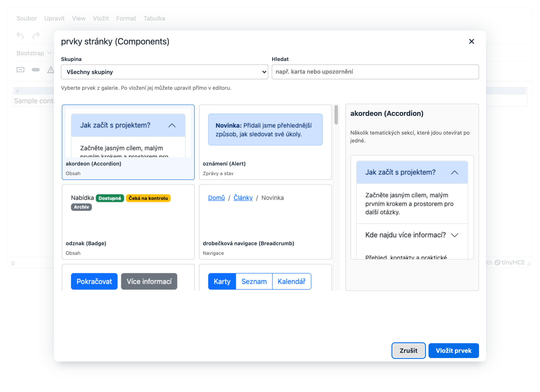Open the Bootstrap toolbar dropdown
The height and width of the screenshot is (392, 540).
(34, 53)
